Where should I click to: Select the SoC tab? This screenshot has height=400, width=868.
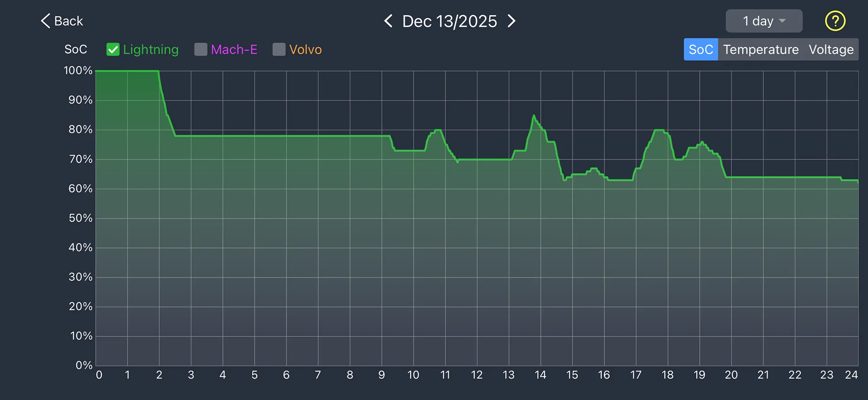tap(700, 49)
